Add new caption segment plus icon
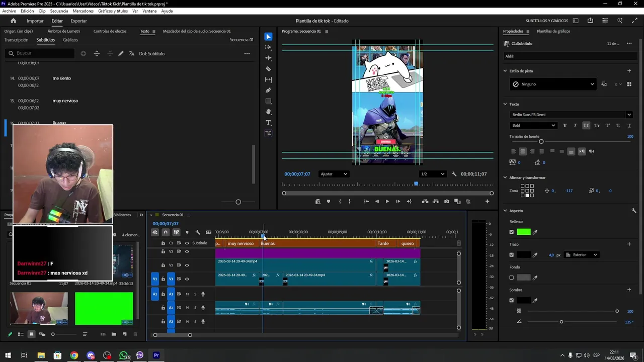Image resolution: width=644 pixels, height=362 pixels. (83, 53)
